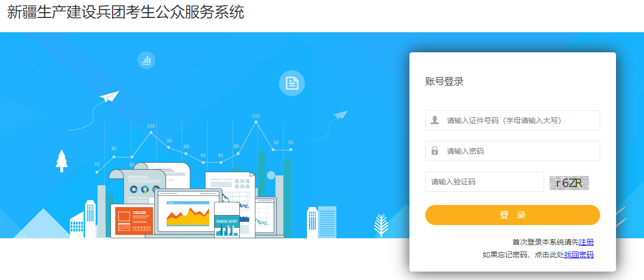
Task: Open the 注册 registration link
Action: tap(586, 242)
